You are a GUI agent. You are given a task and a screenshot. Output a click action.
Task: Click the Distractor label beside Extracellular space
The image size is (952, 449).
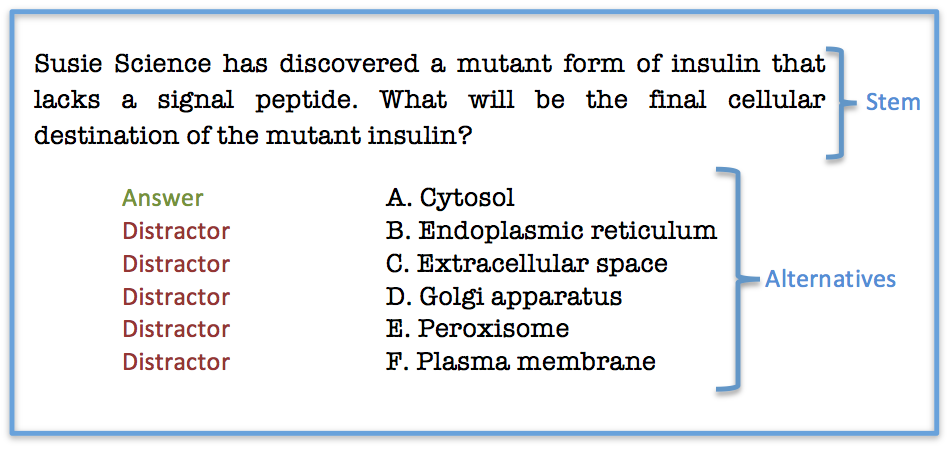pos(176,264)
